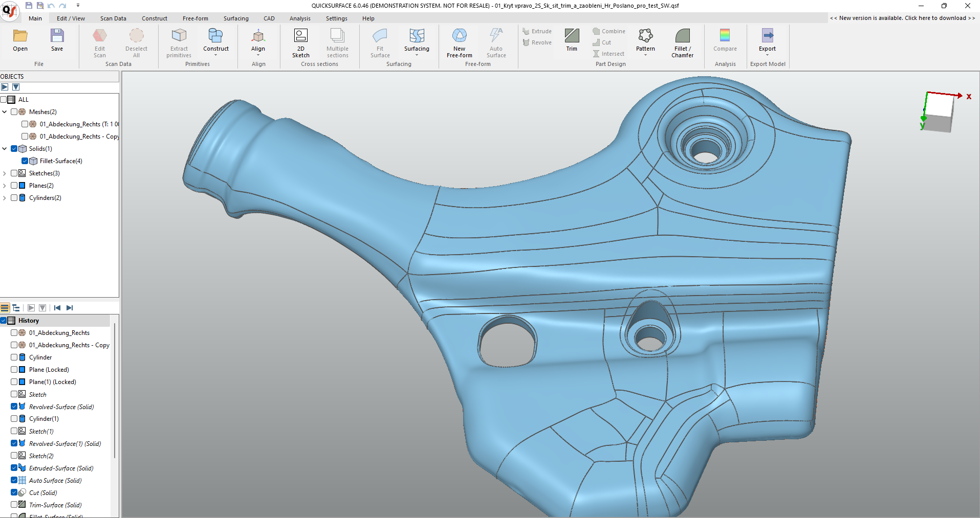
Task: Click the Cut boolean tool
Action: click(602, 42)
